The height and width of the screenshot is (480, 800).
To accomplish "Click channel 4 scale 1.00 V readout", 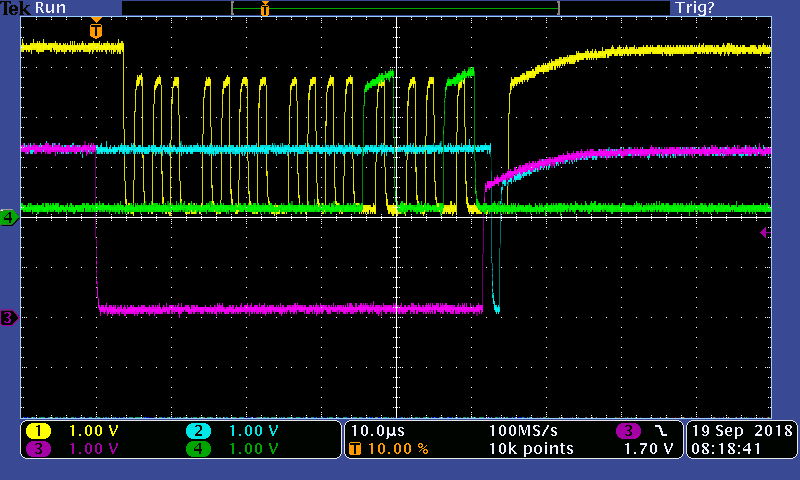I will coord(254,449).
